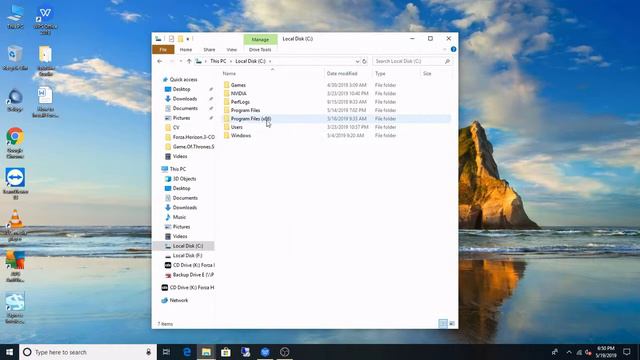Customize Quick Access Toolbar dropdown
This screenshot has width=640, height=360.
(188, 39)
